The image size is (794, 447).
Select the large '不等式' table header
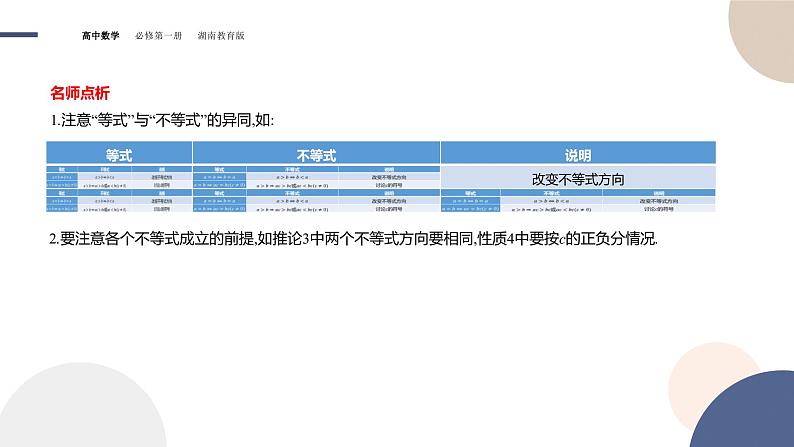coord(316,154)
